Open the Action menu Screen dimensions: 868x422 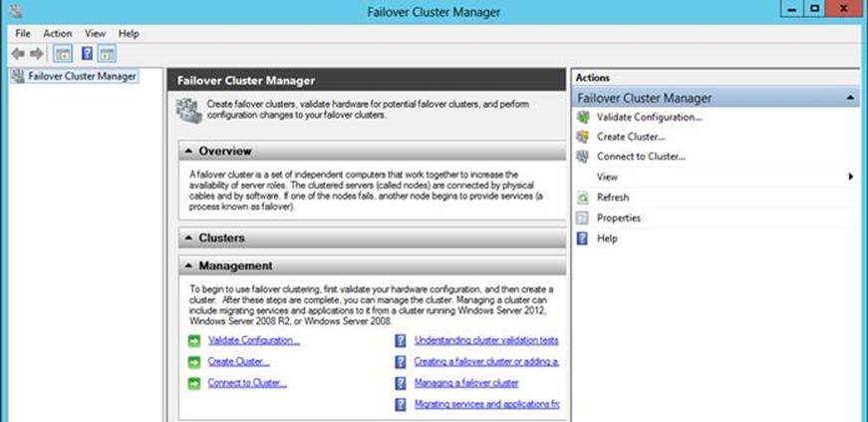[x=58, y=34]
